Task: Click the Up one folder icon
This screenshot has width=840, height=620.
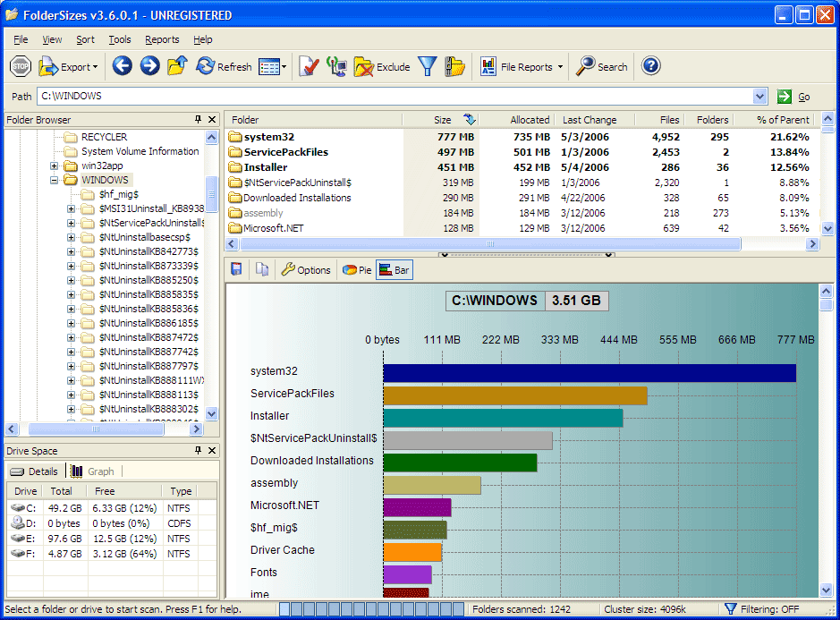Action: [177, 66]
